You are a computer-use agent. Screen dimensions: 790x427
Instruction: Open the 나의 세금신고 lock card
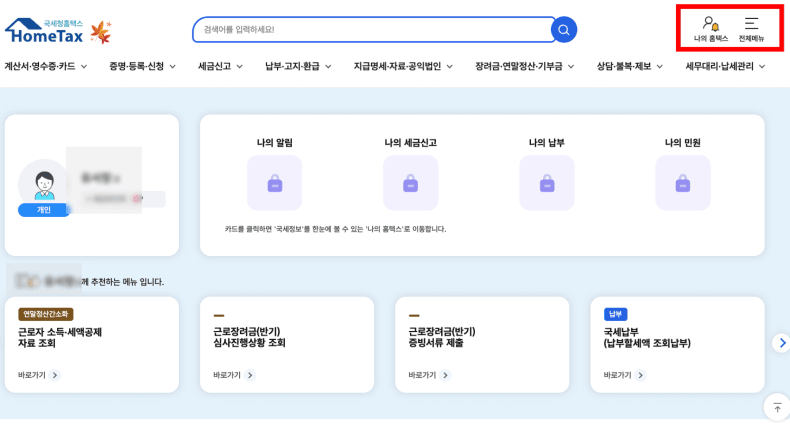tap(411, 183)
